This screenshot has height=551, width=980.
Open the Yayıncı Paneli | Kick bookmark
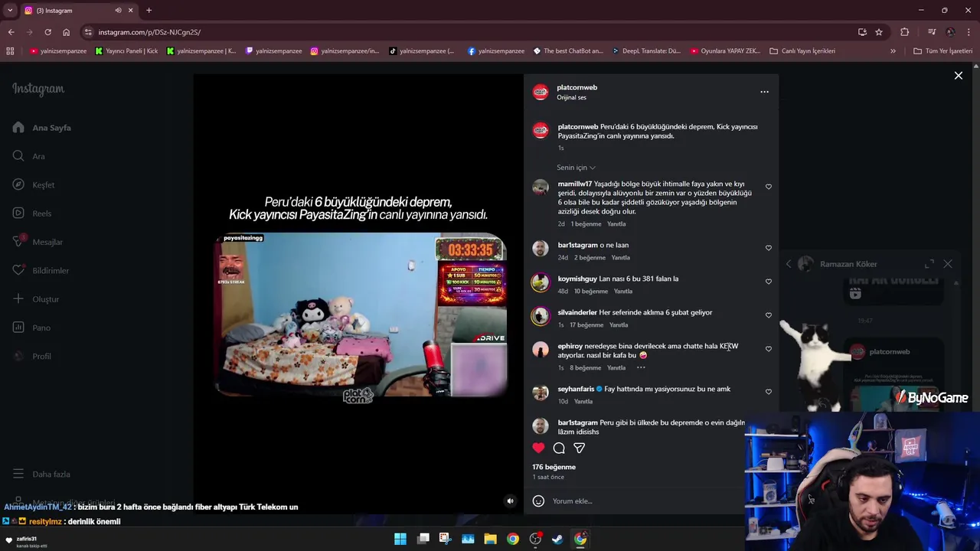126,51
